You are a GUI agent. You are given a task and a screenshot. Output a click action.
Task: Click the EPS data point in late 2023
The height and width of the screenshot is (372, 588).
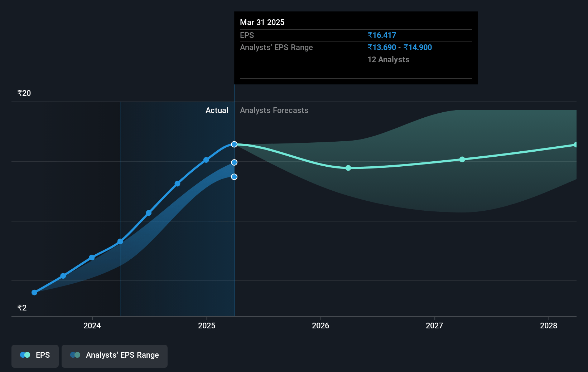[x=63, y=276]
